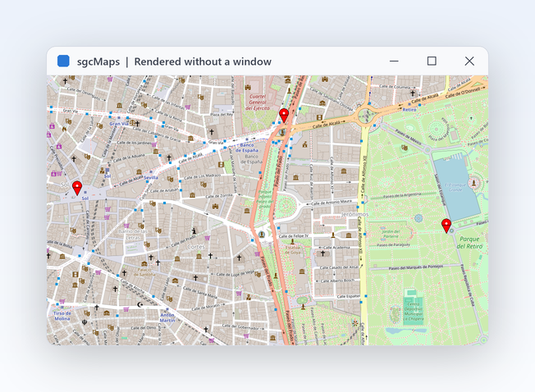Click the 'Parque del Retiro' label
535x392 pixels.
pos(469,243)
